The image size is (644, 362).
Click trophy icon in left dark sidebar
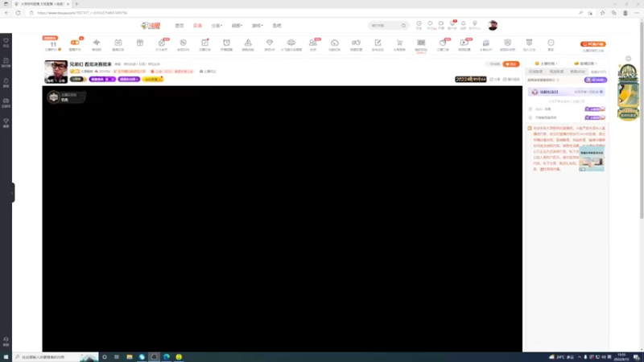(x=6, y=121)
